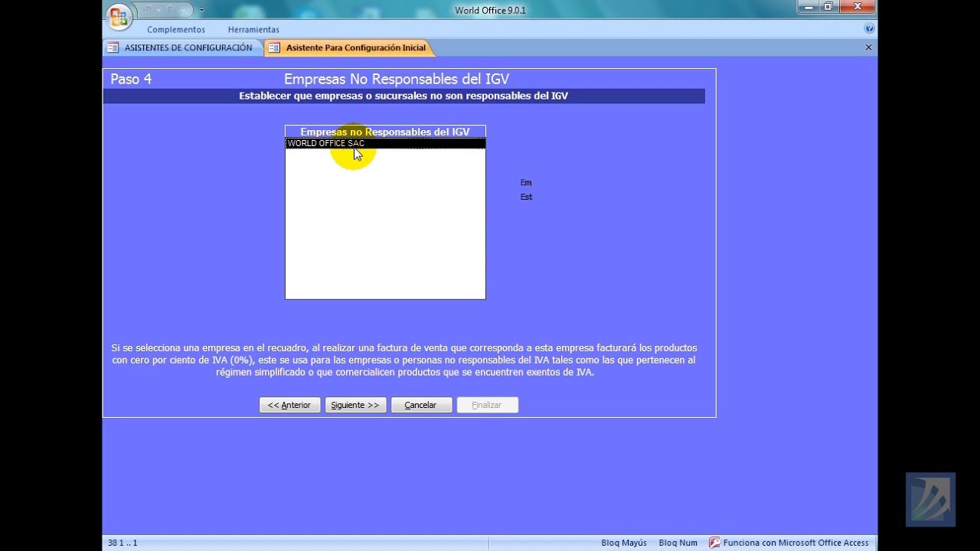Click the << Anterior button
This screenshot has width=980, height=551.
289,405
